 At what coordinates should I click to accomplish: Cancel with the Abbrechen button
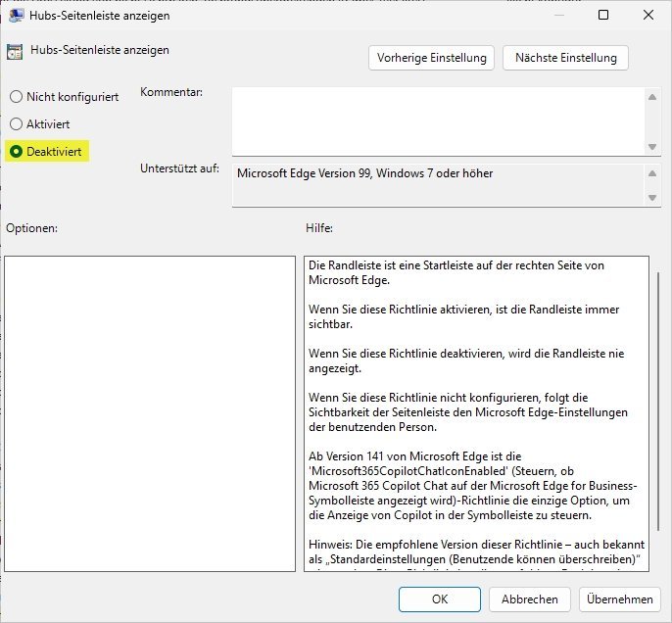[530, 599]
